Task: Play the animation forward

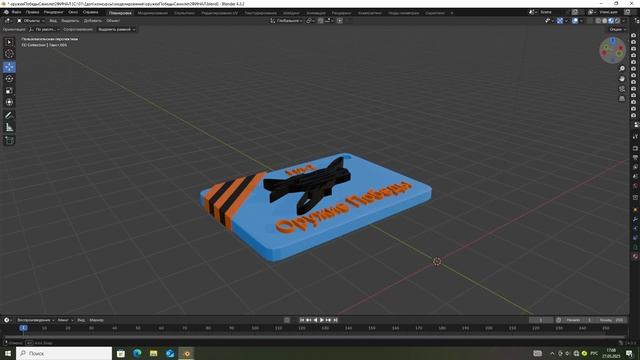Action: [x=322, y=320]
